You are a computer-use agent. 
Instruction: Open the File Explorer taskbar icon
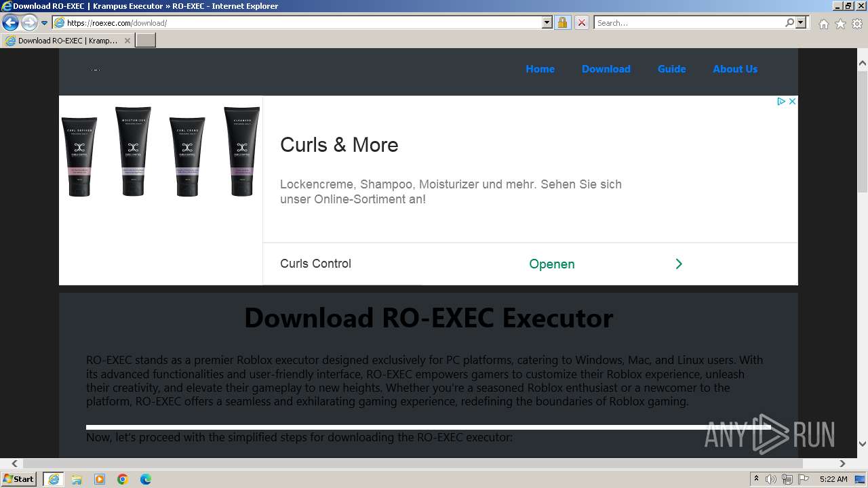click(x=77, y=479)
